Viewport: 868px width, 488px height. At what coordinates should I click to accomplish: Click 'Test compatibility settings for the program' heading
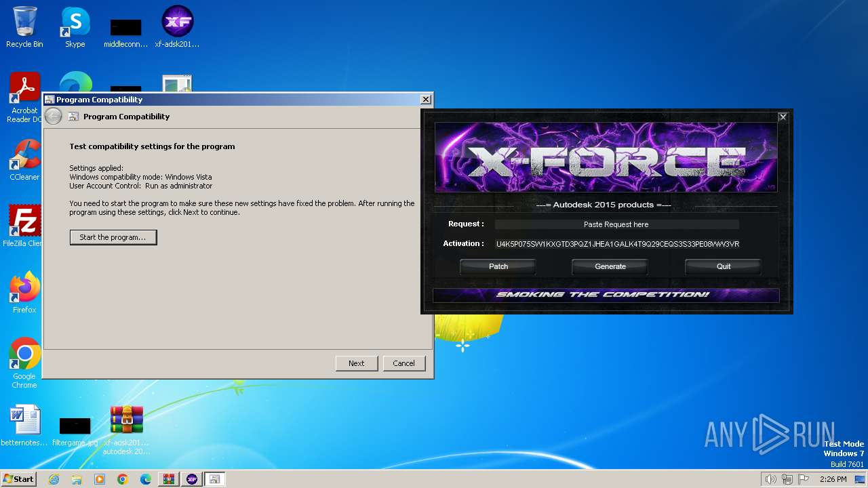pyautogui.click(x=152, y=146)
